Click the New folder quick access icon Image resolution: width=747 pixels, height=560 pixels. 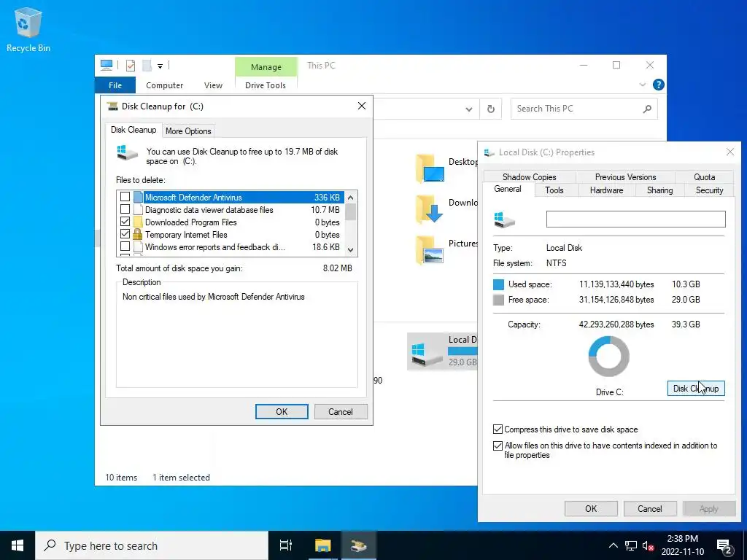pos(147,65)
